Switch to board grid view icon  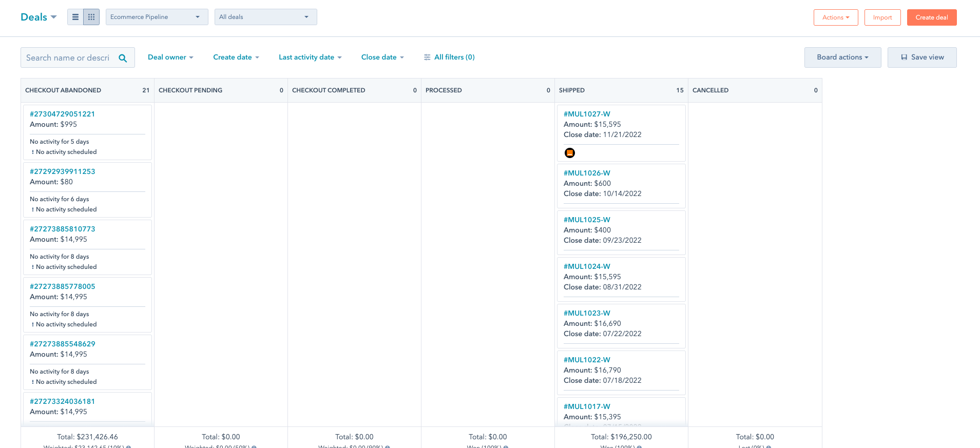click(91, 17)
